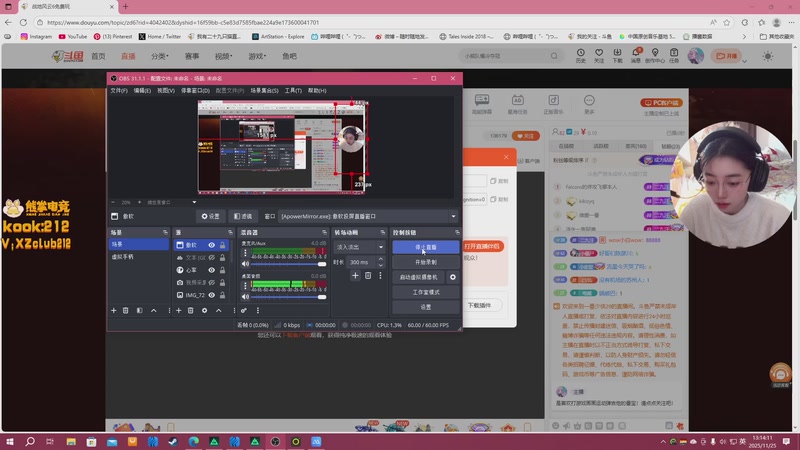Open 更多 more icon in Douyu panel
Screen dimensions: 800x450
click(x=589, y=104)
